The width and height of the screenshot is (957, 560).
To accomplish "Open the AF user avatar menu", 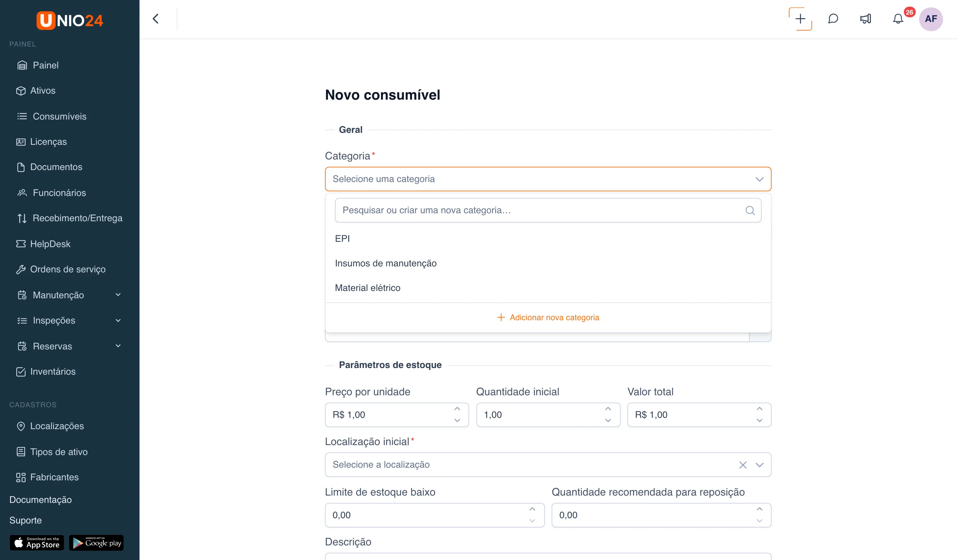I will tap(931, 19).
